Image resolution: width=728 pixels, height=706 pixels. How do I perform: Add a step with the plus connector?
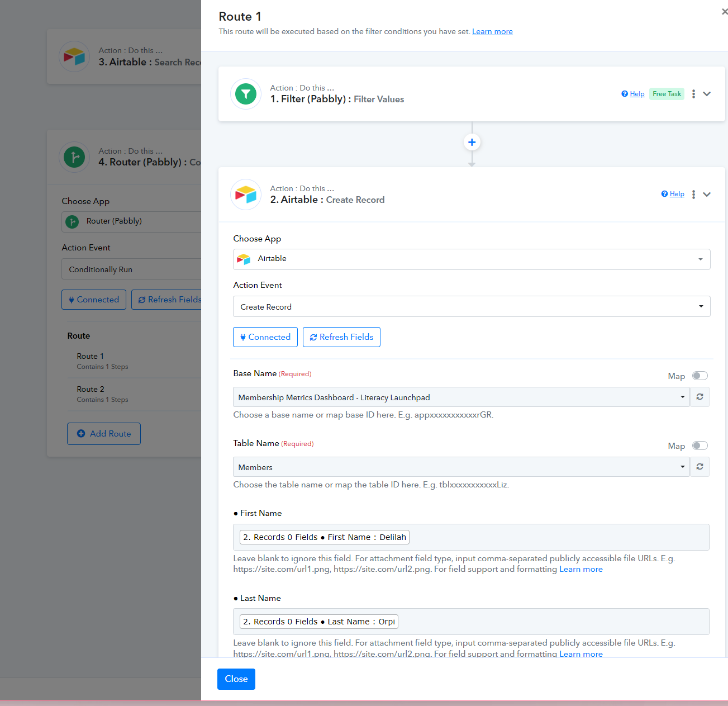pos(472,143)
